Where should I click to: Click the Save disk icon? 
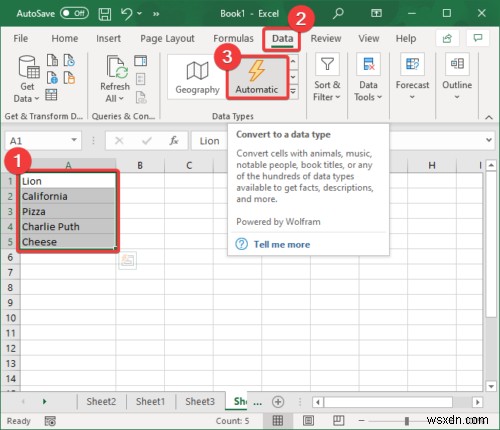click(105, 14)
